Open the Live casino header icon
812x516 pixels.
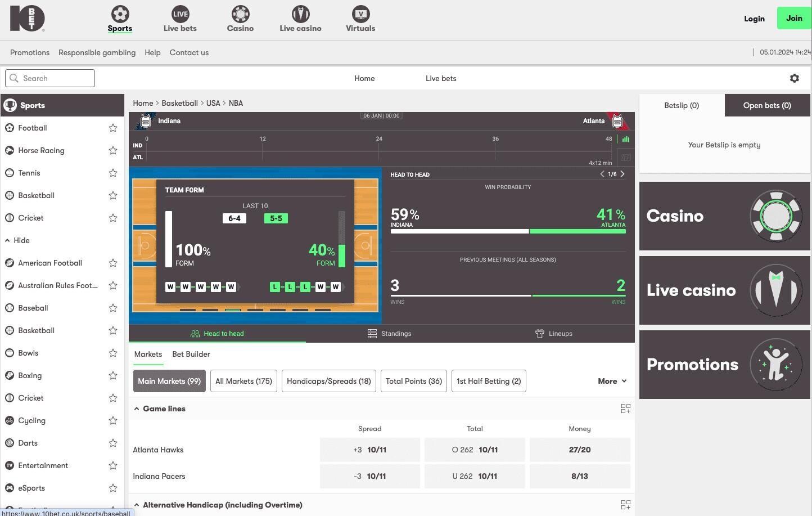click(x=300, y=14)
